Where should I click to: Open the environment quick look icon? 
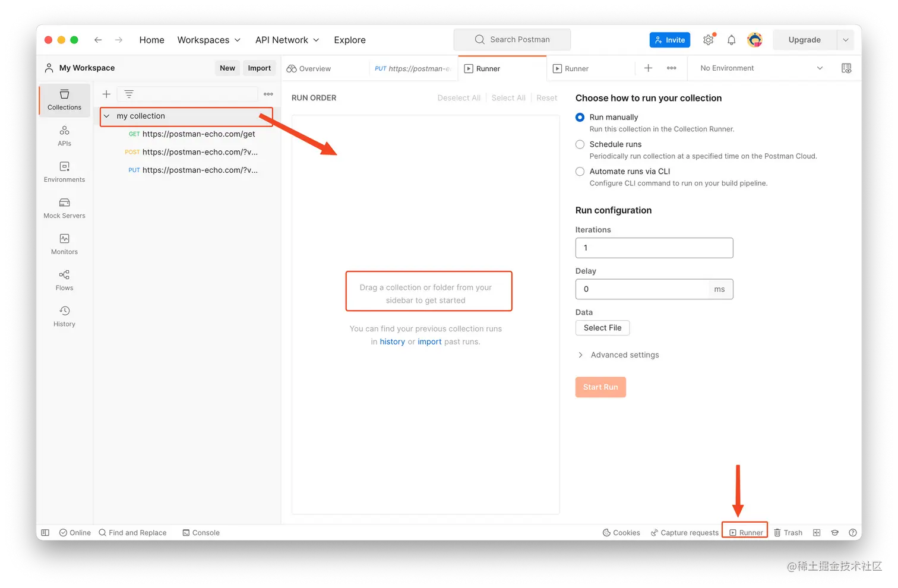pos(847,68)
